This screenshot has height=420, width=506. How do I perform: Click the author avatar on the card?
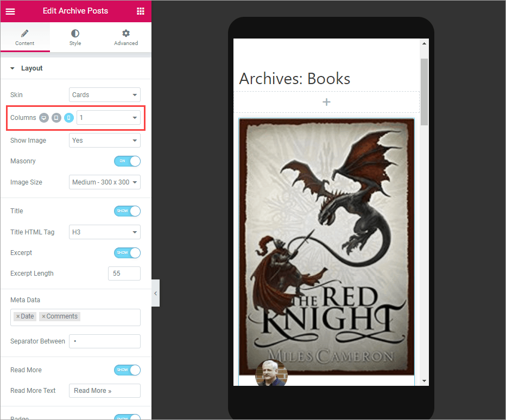[271, 373]
